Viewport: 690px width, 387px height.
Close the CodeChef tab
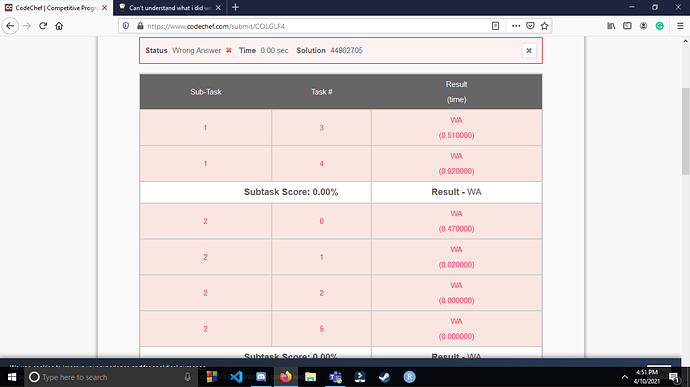[x=104, y=8]
